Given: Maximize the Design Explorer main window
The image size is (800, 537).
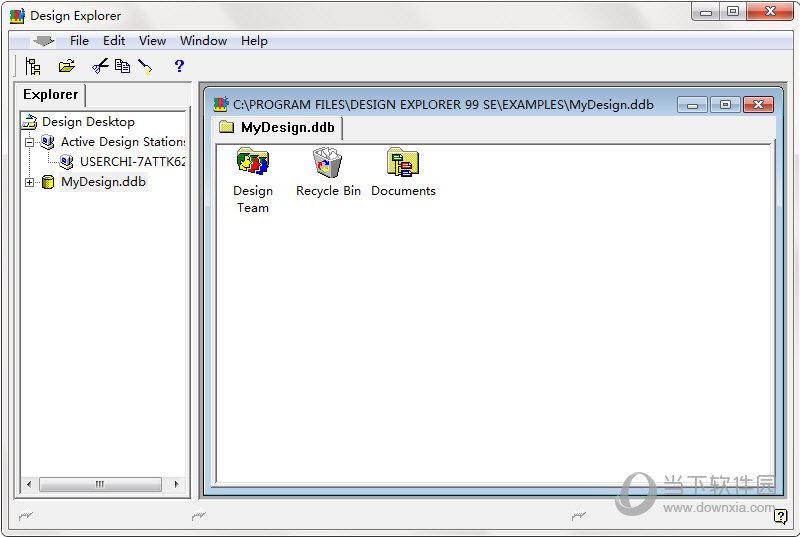Looking at the screenshot, I should pos(733,12).
